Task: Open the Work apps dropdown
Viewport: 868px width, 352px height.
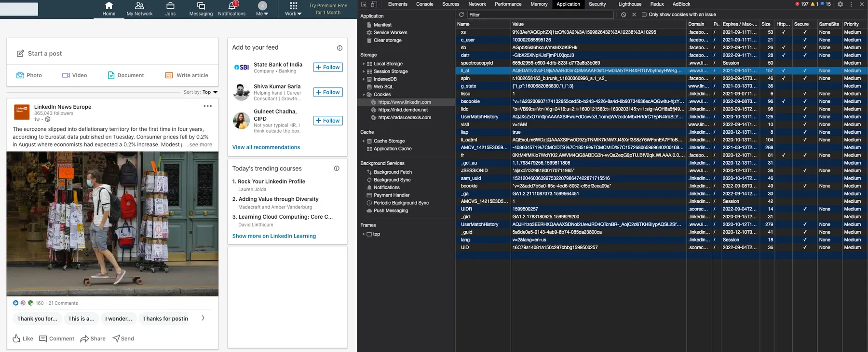Action: point(293,9)
